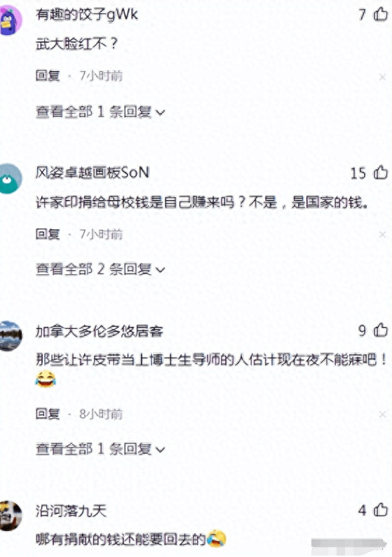The width and height of the screenshot is (392, 557).
Task: Reply to the 武大脸红不 comment
Action: click(48, 76)
